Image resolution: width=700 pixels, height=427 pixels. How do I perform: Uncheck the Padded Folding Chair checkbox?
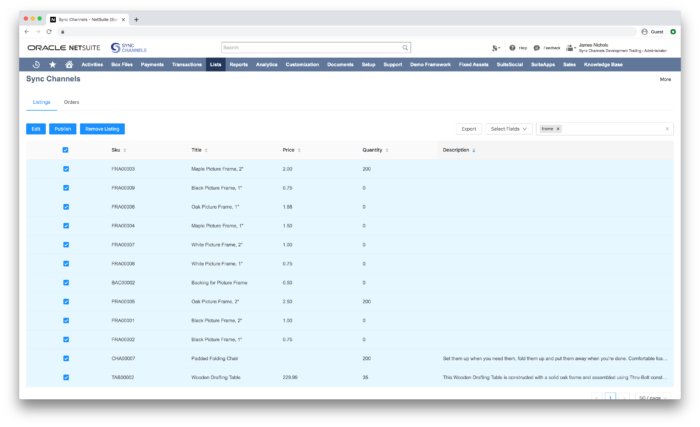[x=66, y=358]
